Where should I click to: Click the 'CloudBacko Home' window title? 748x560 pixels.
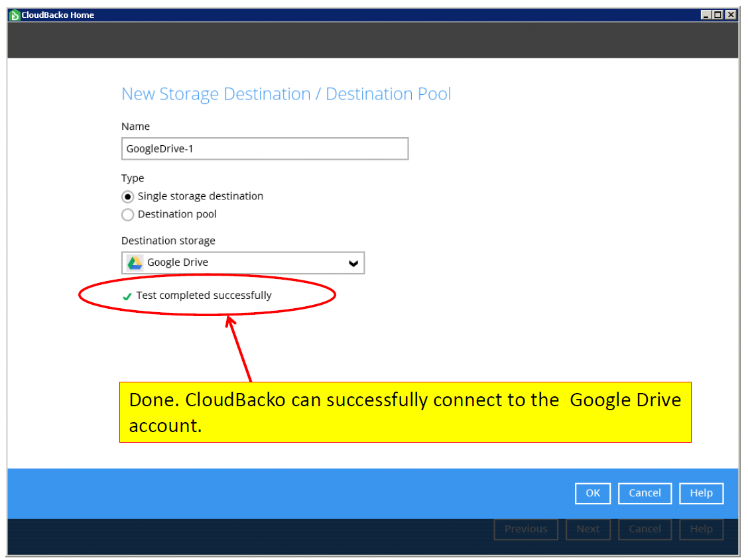58,15
